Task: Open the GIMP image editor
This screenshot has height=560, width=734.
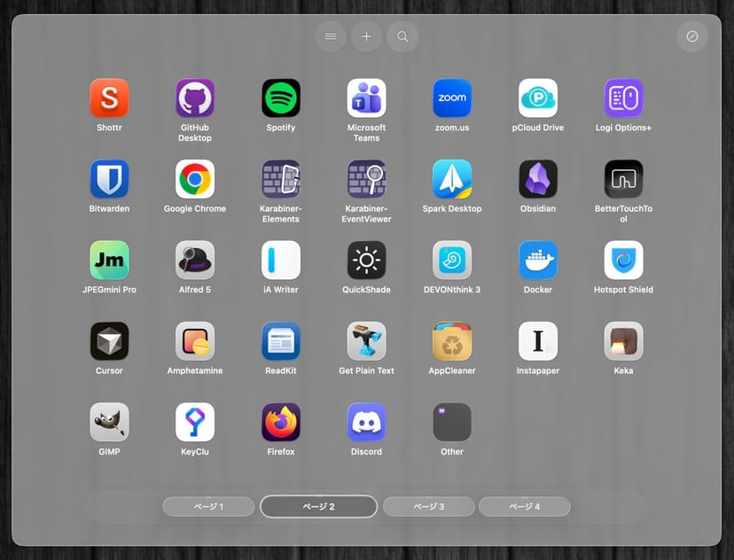Action: click(109, 423)
